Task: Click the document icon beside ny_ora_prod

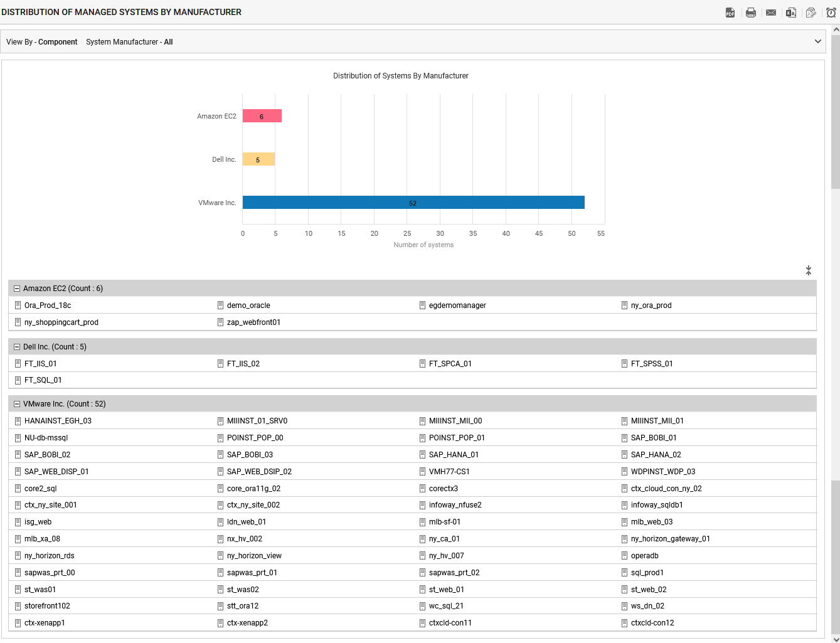Action: click(625, 306)
